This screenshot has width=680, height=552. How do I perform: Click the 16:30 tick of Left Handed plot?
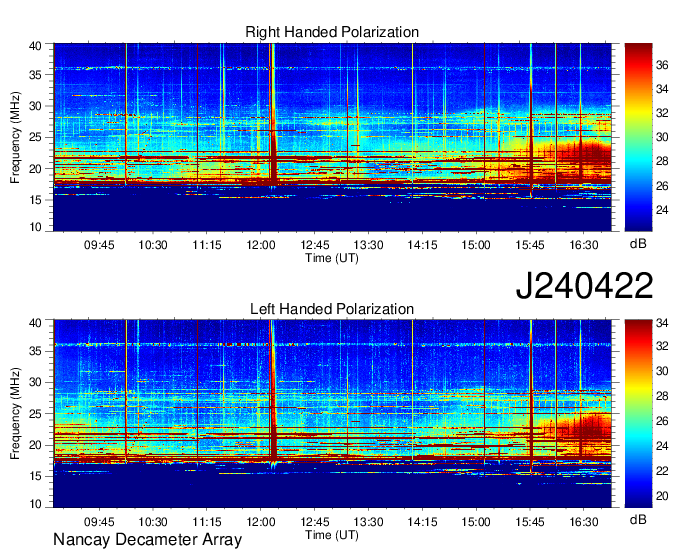click(x=584, y=522)
